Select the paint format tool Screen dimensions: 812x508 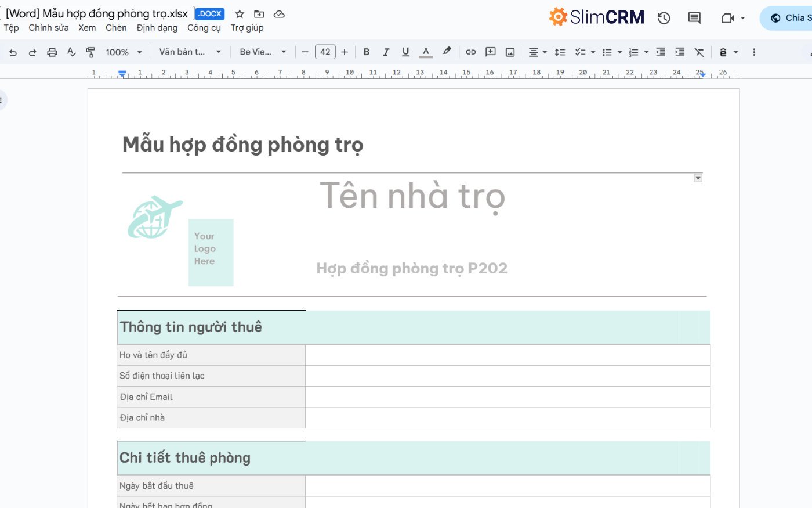click(90, 52)
